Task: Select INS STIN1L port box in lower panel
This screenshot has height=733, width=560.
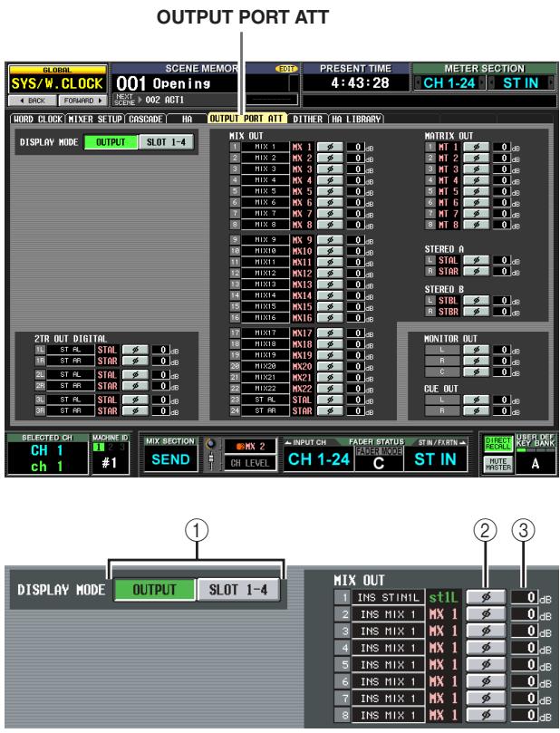Action: (x=388, y=597)
